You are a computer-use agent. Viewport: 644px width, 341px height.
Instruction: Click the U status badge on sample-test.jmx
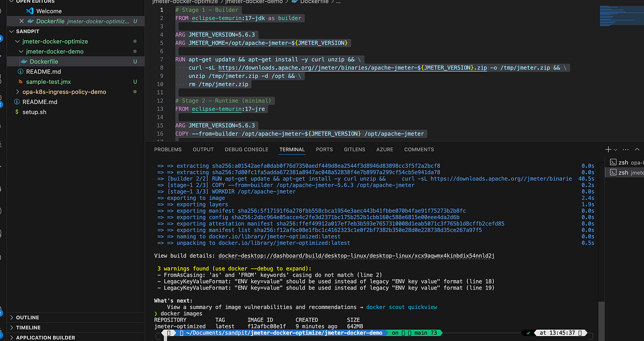point(135,82)
